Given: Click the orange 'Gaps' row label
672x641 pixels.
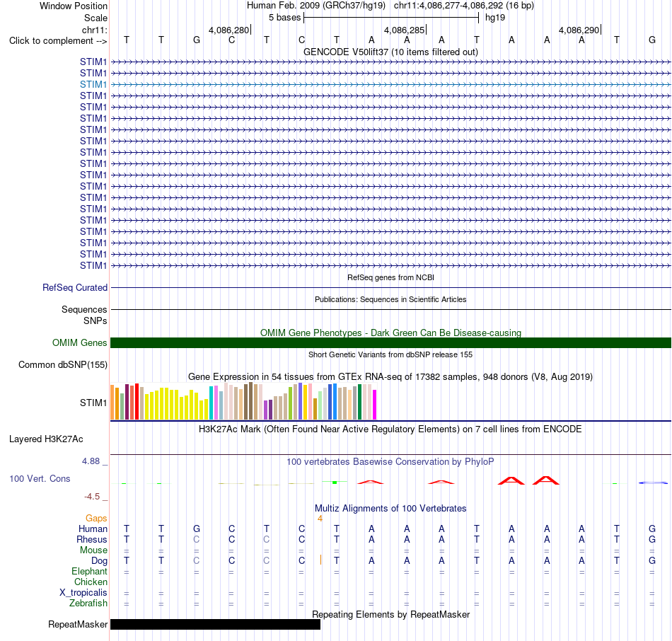Looking at the screenshot, I should point(96,519).
